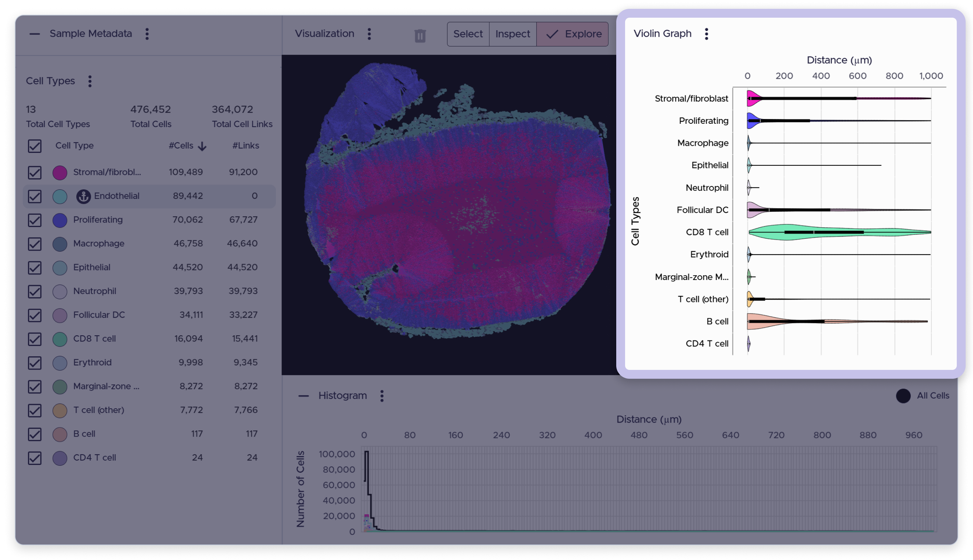Open the Stromal/fibroblast magenta color swatch
This screenshot has height=560, width=973.
pos(60,173)
